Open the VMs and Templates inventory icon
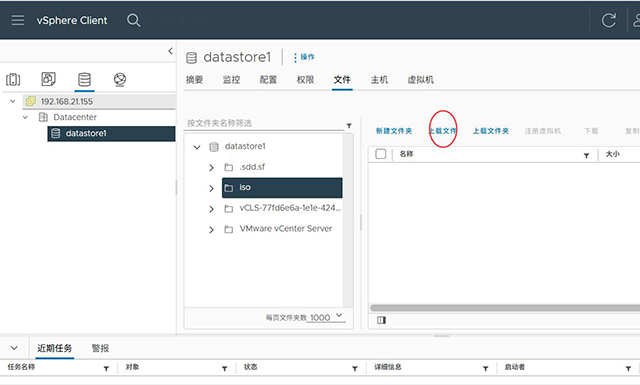Viewport: 640px width, 385px height. (49, 79)
